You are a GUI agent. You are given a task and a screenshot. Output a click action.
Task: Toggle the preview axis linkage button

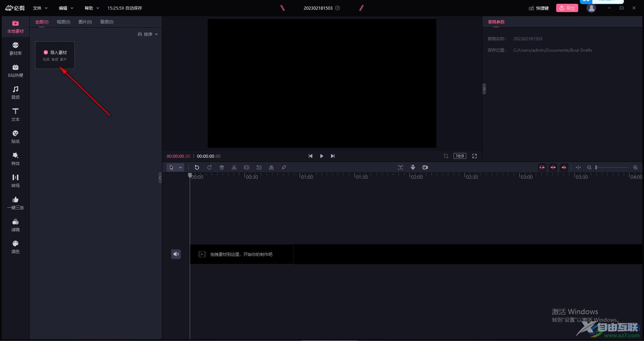click(564, 167)
